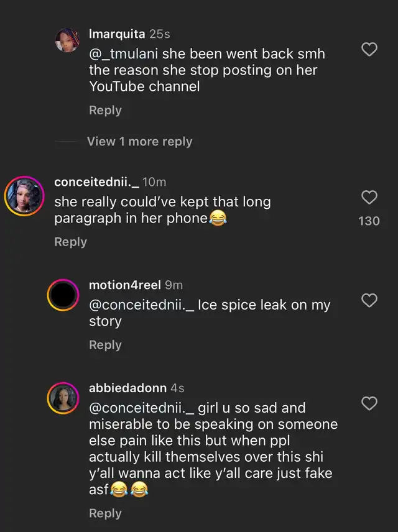Like lmarquita's comment with the heart

[369, 50]
